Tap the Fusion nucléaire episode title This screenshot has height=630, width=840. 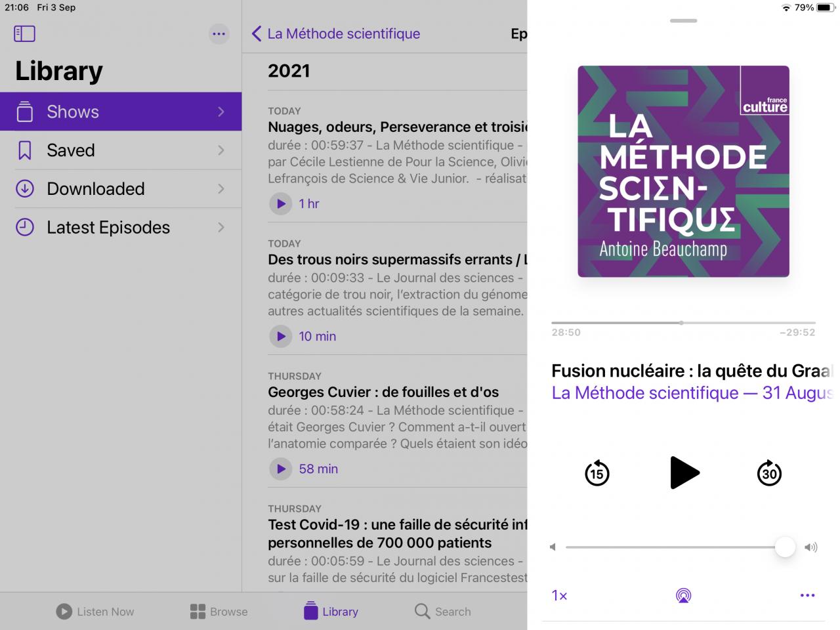pos(692,371)
